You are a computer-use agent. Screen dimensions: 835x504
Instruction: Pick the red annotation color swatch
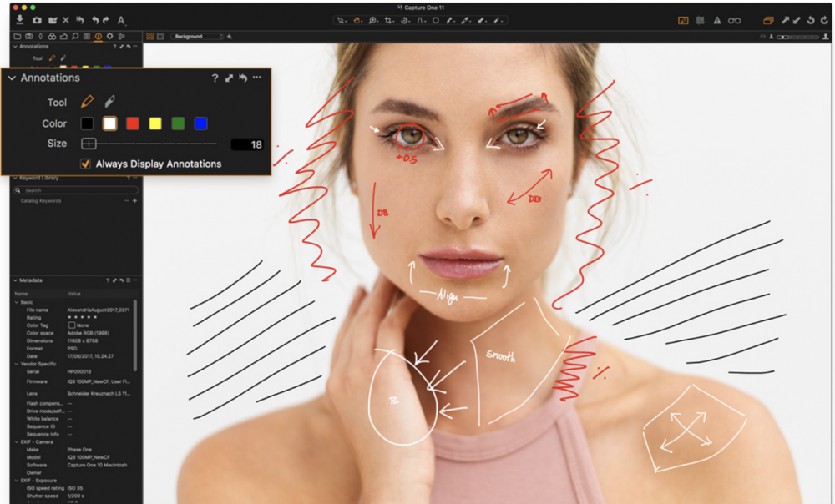[x=133, y=123]
